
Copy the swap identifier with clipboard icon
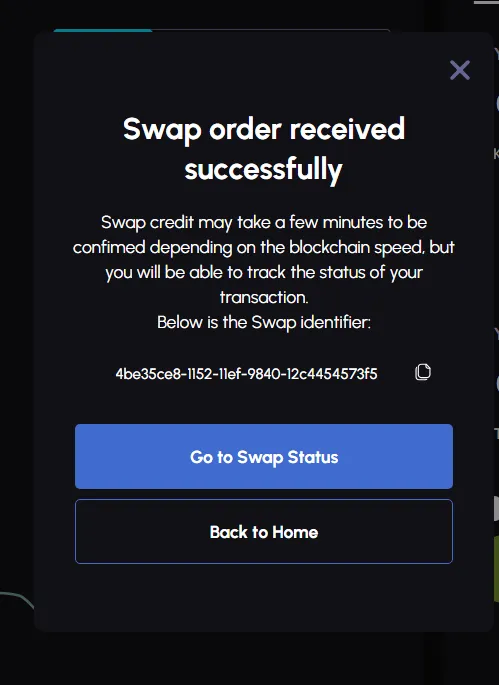(x=423, y=372)
